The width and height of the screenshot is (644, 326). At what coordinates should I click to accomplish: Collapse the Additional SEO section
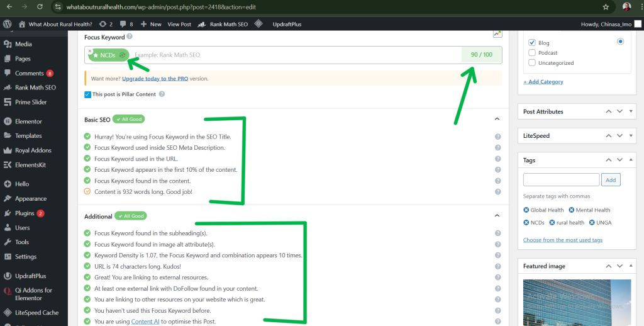coord(497,216)
